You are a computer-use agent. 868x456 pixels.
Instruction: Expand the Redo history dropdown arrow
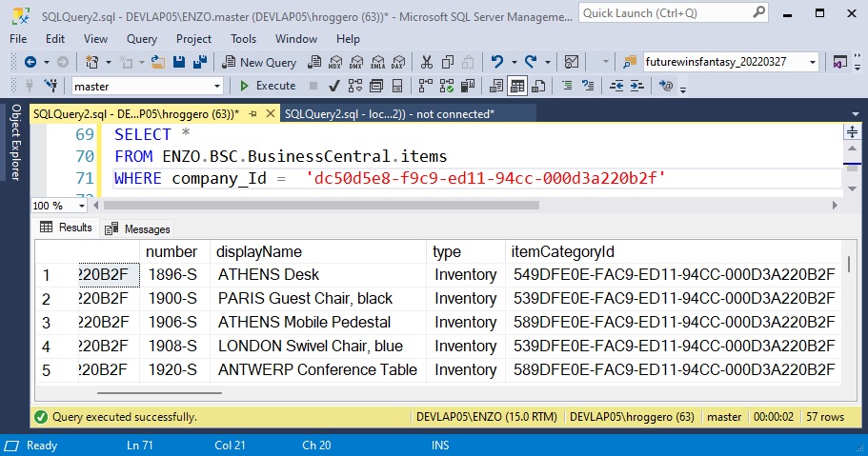pyautogui.click(x=548, y=62)
